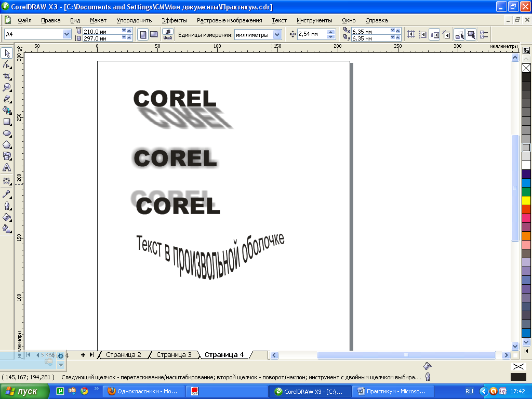Screen dimensions: 532x399
Task: Click the nudge offset icon
Action: click(292, 34)
